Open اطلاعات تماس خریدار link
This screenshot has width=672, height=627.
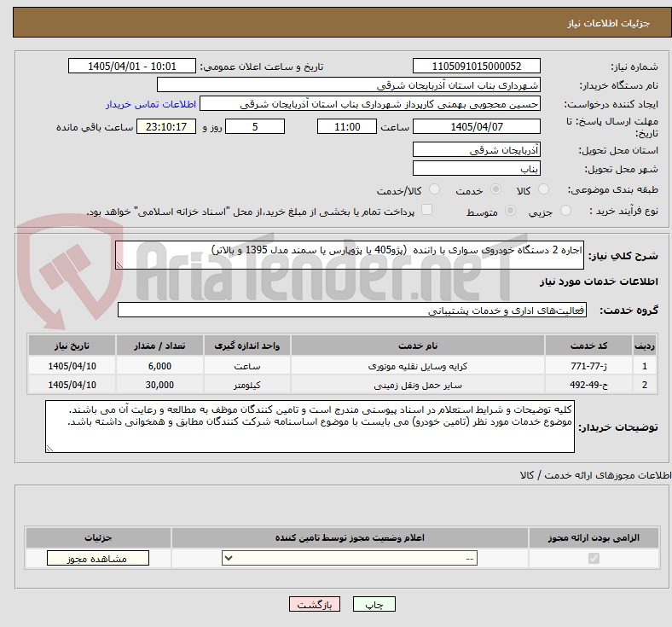pyautogui.click(x=151, y=105)
